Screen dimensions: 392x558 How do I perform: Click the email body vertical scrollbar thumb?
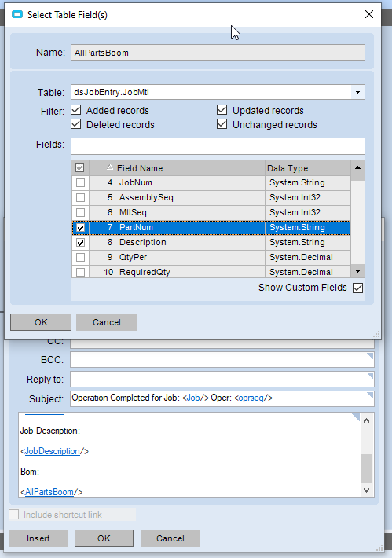click(367, 468)
